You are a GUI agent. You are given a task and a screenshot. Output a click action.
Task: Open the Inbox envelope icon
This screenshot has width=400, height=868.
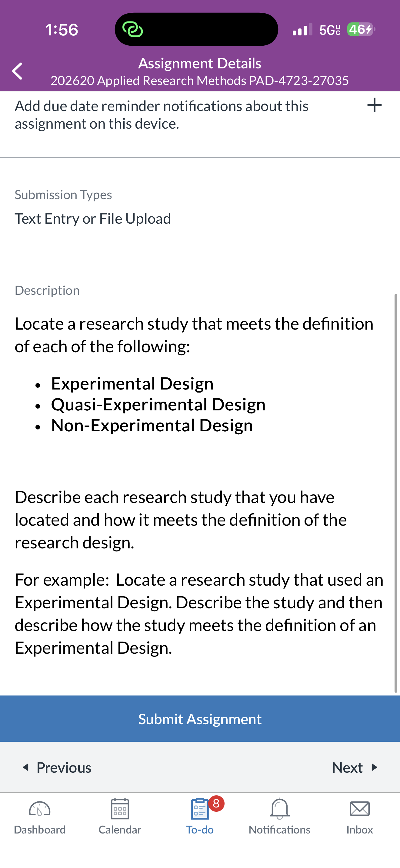pos(359,809)
